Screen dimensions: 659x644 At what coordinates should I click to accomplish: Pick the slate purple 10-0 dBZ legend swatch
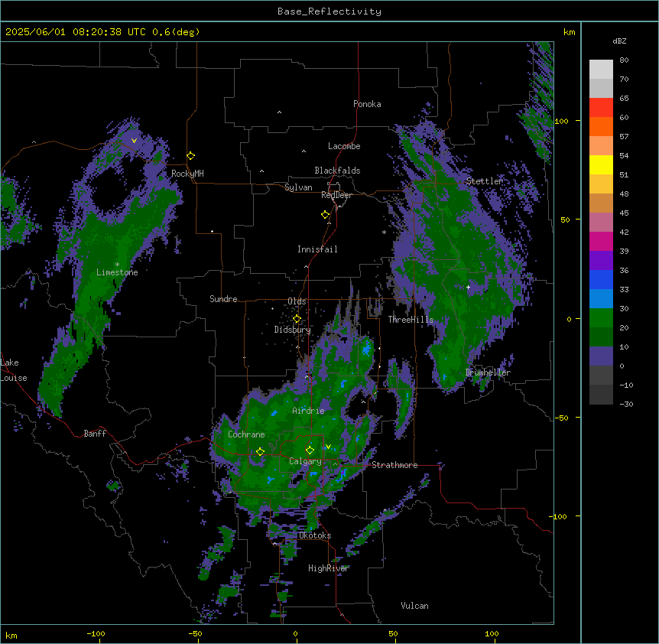coord(601,356)
